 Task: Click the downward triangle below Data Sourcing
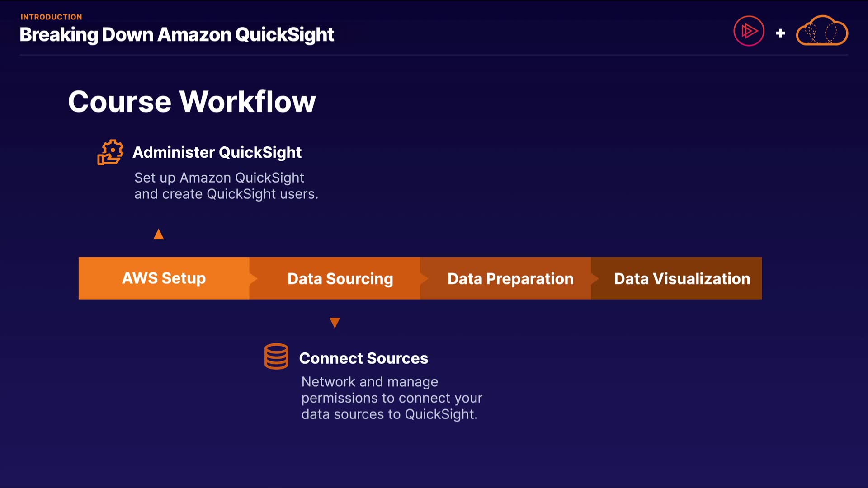point(335,323)
